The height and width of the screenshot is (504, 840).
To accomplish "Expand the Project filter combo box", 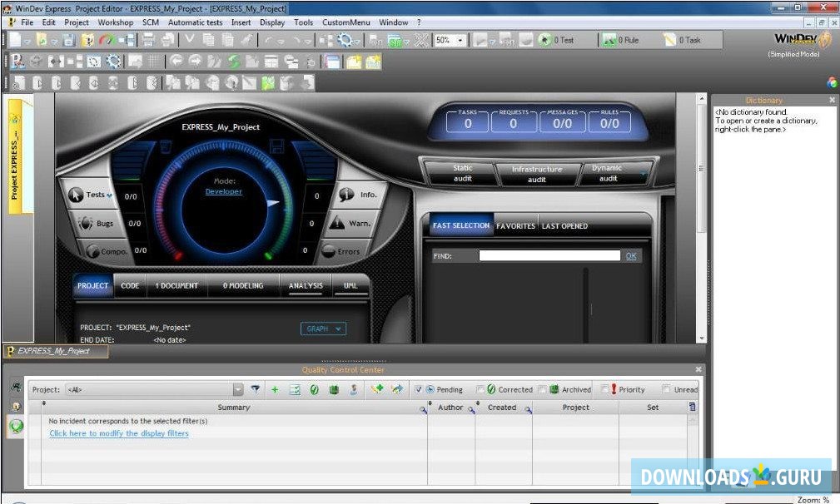I will (238, 389).
